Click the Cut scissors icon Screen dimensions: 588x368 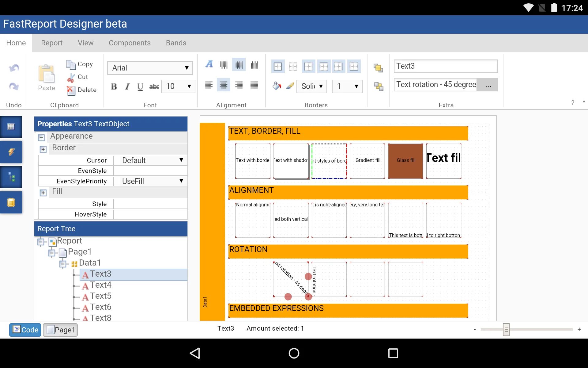coord(71,77)
